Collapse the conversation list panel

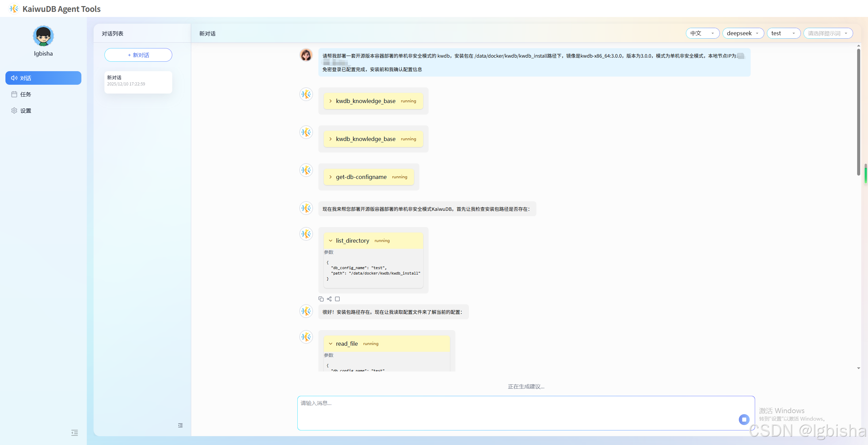click(x=180, y=425)
